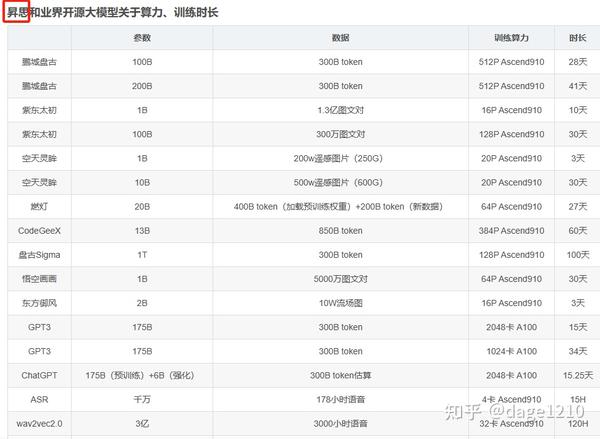Click the ASR model name cell

pyautogui.click(x=39, y=400)
